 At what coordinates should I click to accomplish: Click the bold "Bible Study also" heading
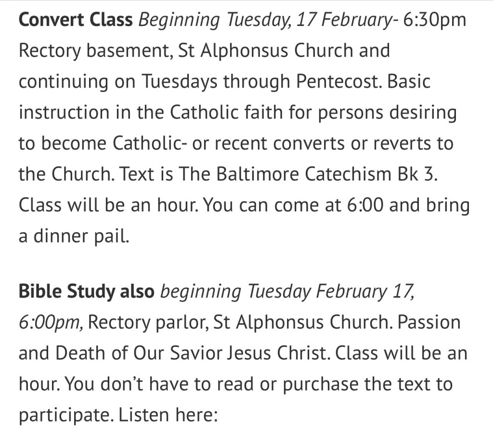[x=87, y=292]
